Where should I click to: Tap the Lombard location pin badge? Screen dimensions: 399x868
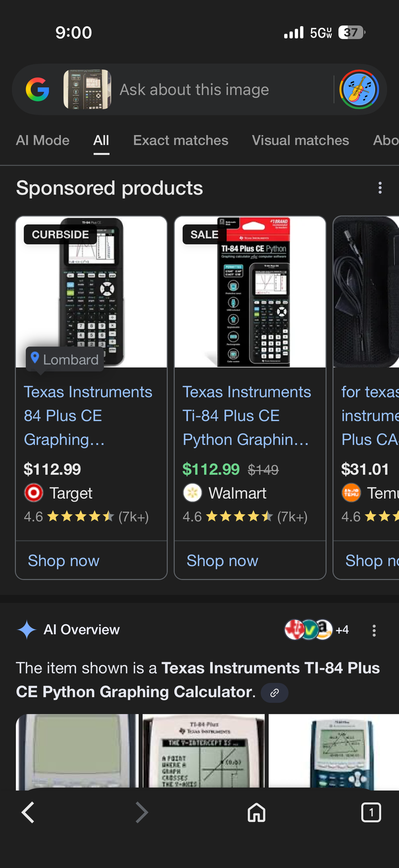65,359
